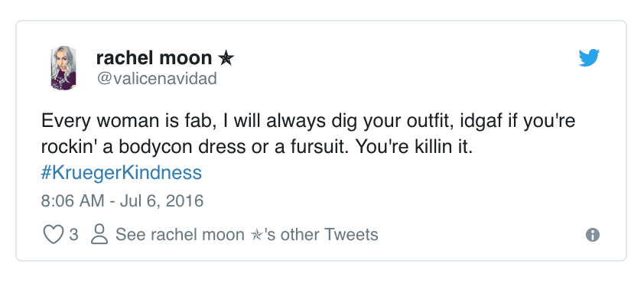Click the word idgaf in the tweet
644x283 pixels.
click(476, 122)
